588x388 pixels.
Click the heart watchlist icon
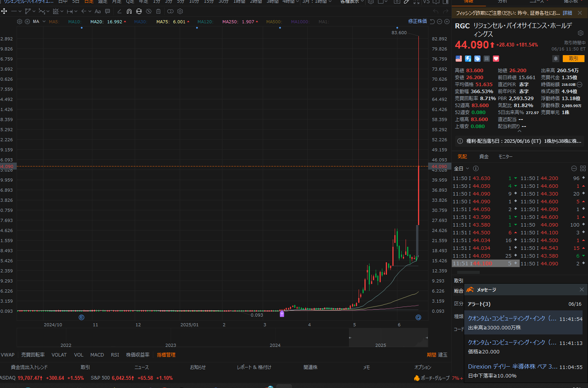pyautogui.click(x=496, y=59)
